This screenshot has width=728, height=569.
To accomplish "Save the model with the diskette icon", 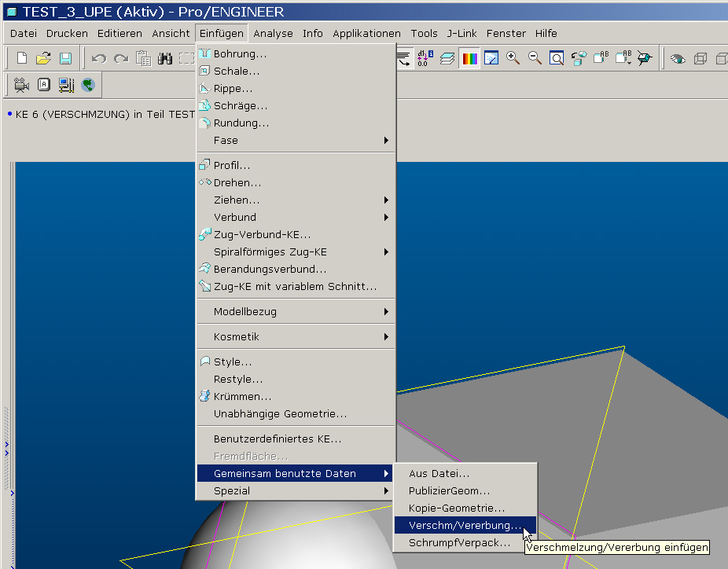I will click(x=65, y=58).
